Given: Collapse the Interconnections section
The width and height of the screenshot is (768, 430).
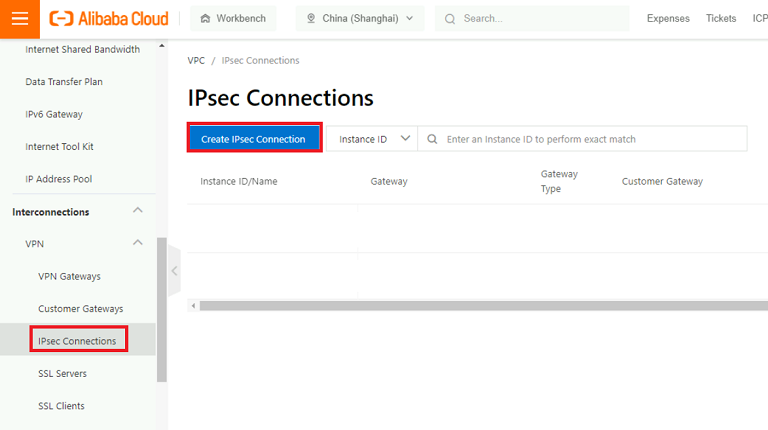Looking at the screenshot, I should tap(138, 210).
